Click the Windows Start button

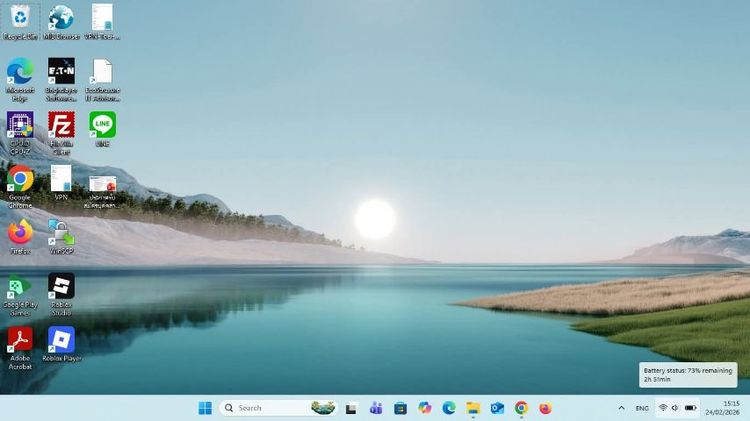coord(205,408)
